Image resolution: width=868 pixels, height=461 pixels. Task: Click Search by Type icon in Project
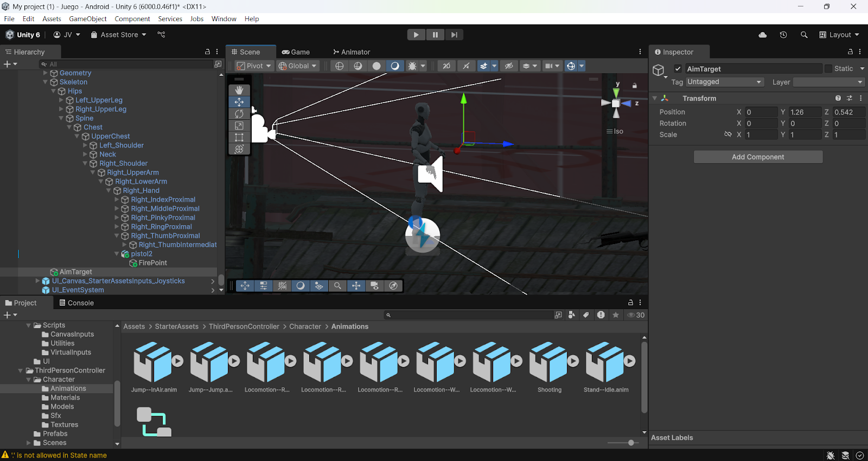click(571, 315)
